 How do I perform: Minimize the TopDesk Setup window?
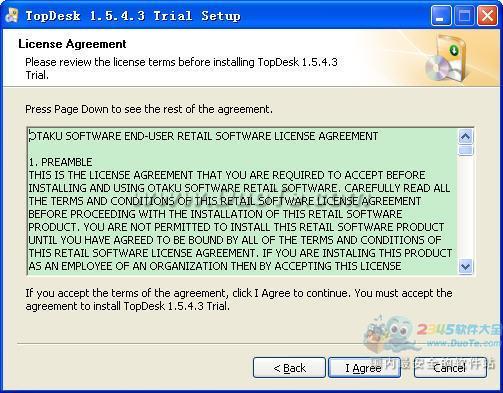pyautogui.click(x=441, y=16)
